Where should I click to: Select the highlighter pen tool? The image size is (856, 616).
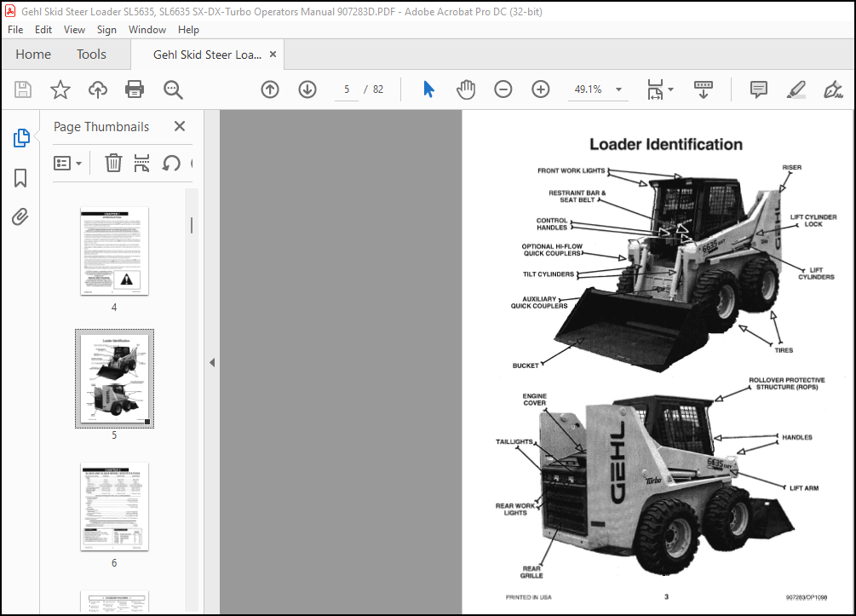[x=796, y=89]
